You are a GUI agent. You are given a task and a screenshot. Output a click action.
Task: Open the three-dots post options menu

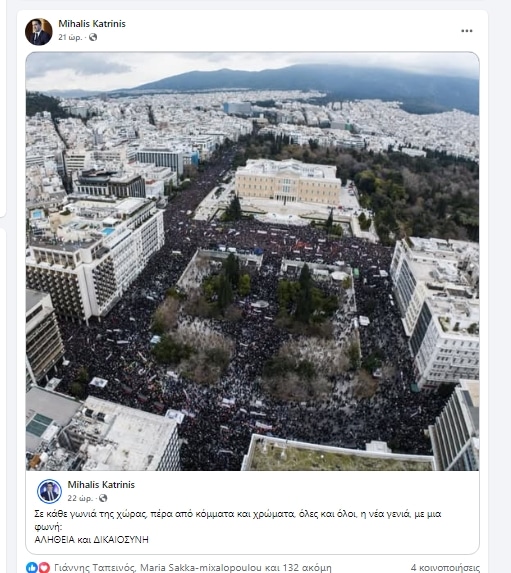point(466,31)
